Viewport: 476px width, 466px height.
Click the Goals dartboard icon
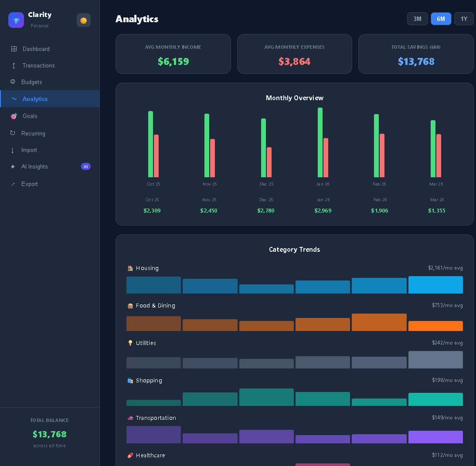(x=14, y=116)
